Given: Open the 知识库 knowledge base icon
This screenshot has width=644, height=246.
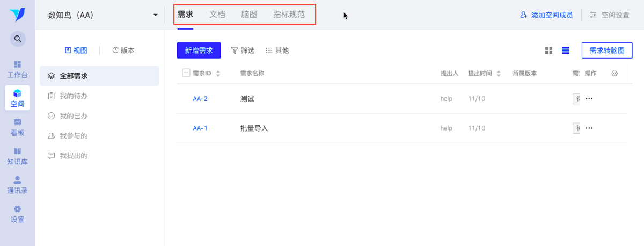Looking at the screenshot, I should [17, 151].
